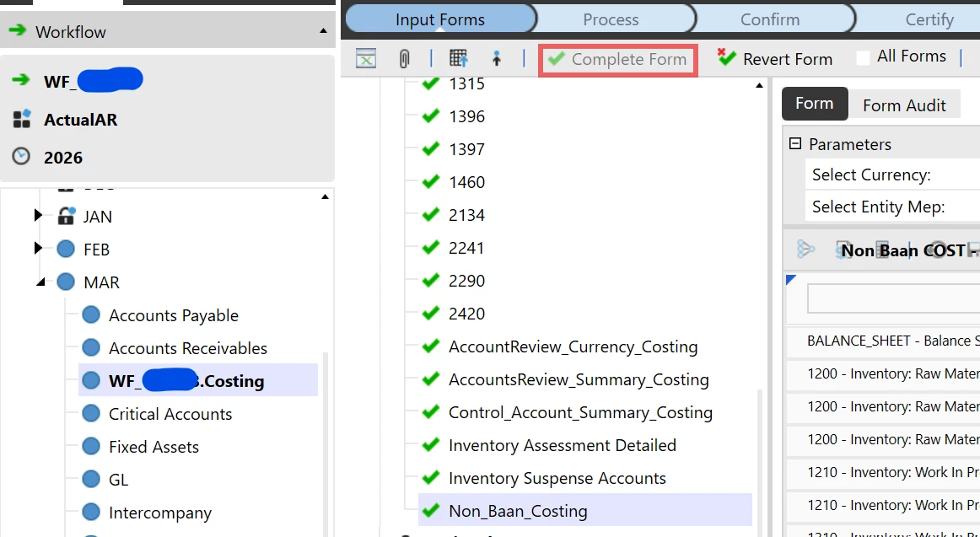
Task: Switch to the Input Forms step
Action: pos(440,19)
